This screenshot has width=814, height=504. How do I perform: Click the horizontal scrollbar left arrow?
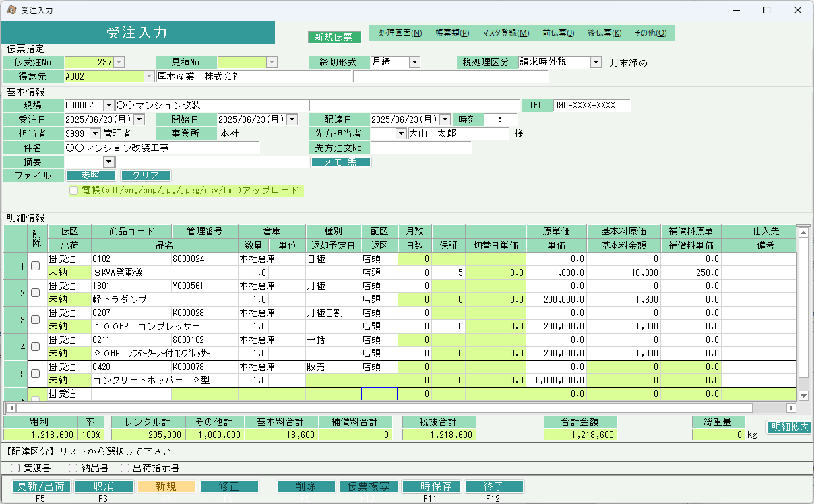tap(10, 408)
